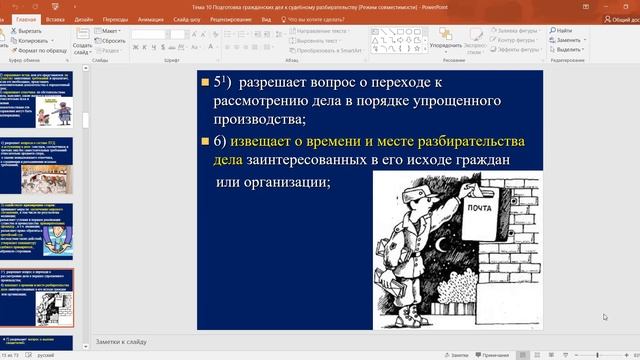Viewport: 640px width, 360px height.
Task: Click the Notes (Заметки) status bar button
Action: (x=456, y=355)
